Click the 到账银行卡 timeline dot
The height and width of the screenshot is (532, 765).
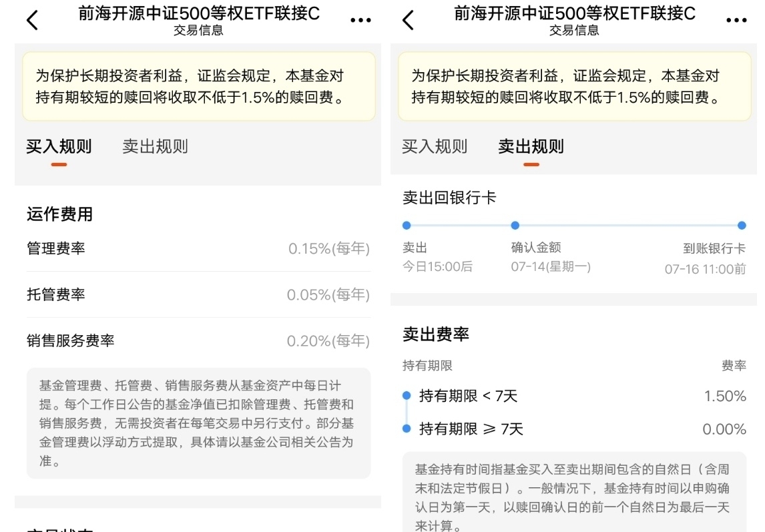coord(742,226)
